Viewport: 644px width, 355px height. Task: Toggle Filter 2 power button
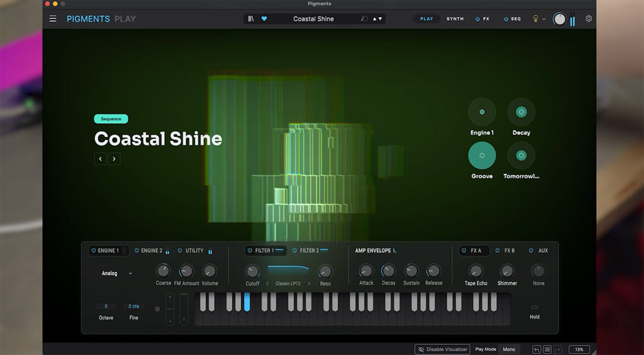click(294, 250)
